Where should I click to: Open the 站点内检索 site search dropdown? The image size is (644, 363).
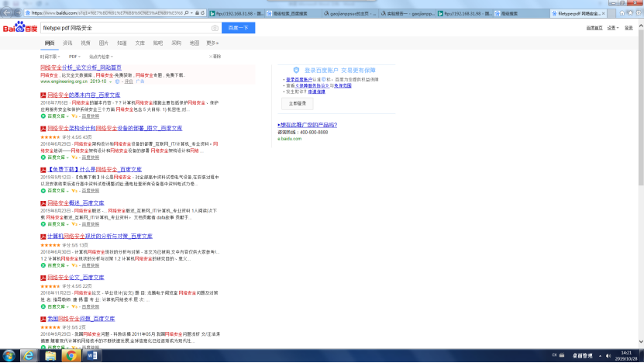(101, 57)
